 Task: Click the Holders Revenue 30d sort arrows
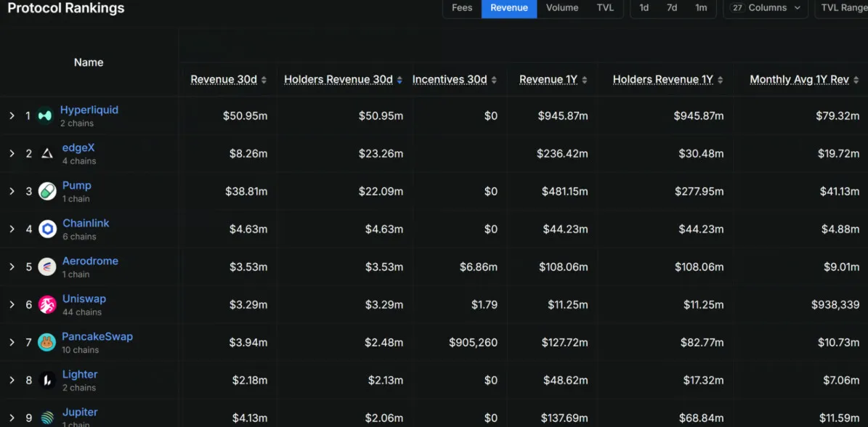tap(399, 80)
